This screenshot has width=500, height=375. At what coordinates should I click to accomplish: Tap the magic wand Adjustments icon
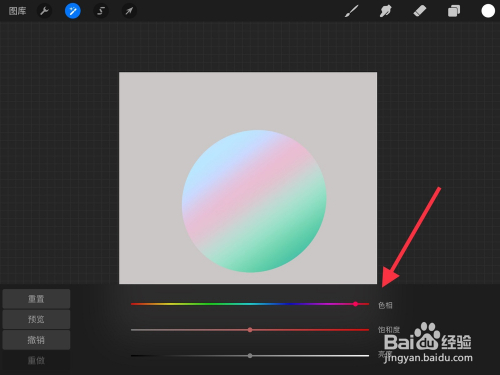[x=72, y=11]
